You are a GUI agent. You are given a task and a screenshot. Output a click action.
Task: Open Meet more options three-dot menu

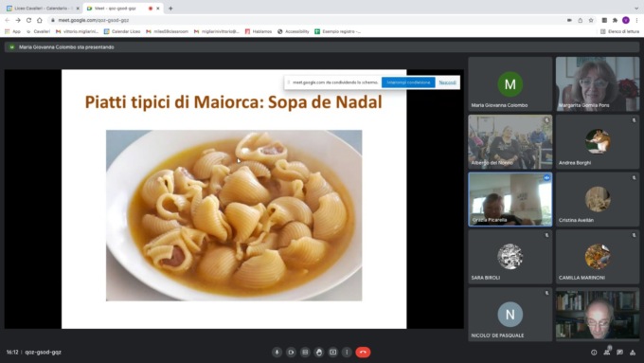tap(347, 353)
